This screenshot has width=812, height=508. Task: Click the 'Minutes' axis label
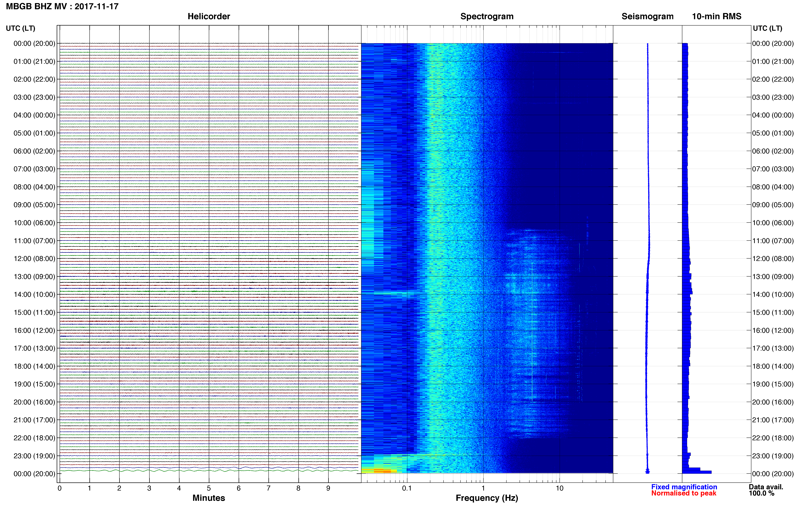tap(209, 498)
